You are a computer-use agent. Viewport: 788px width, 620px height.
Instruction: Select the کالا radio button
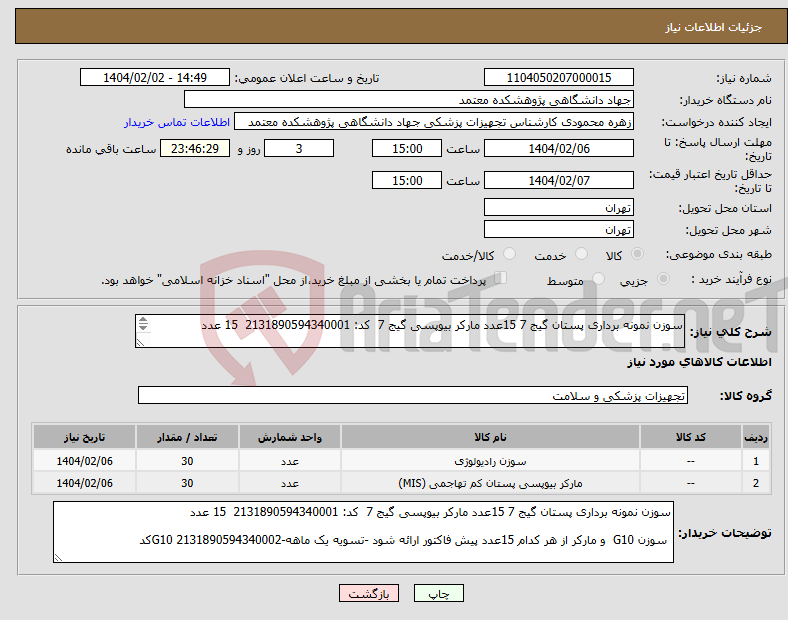pos(637,254)
